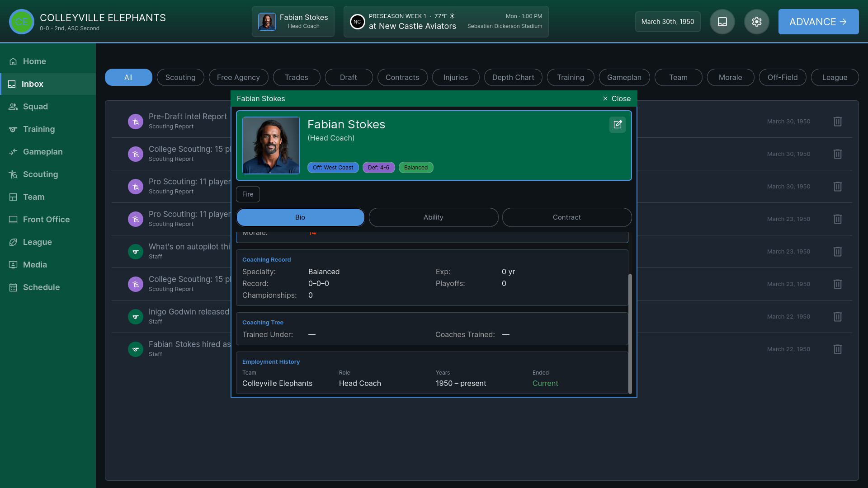Screen dimensions: 868x488
Task: Open the preseason week 1 matchup card
Action: (x=446, y=22)
